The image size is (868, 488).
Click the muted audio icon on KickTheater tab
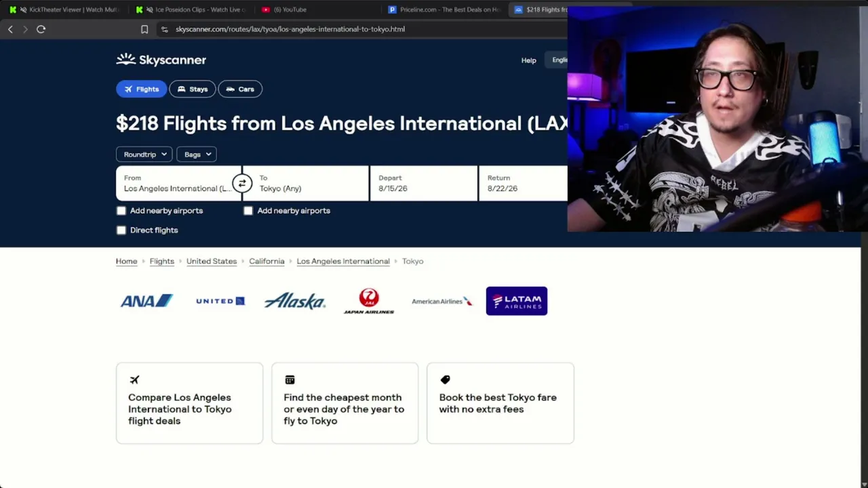click(24, 9)
